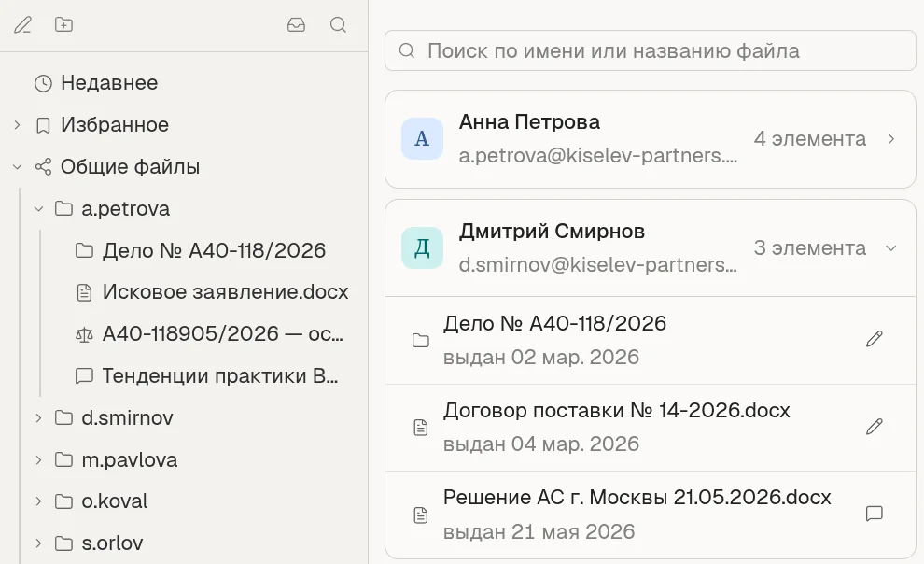924x564 pixels.
Task: Click the date выдан 21 мая 2026
Action: point(539,531)
